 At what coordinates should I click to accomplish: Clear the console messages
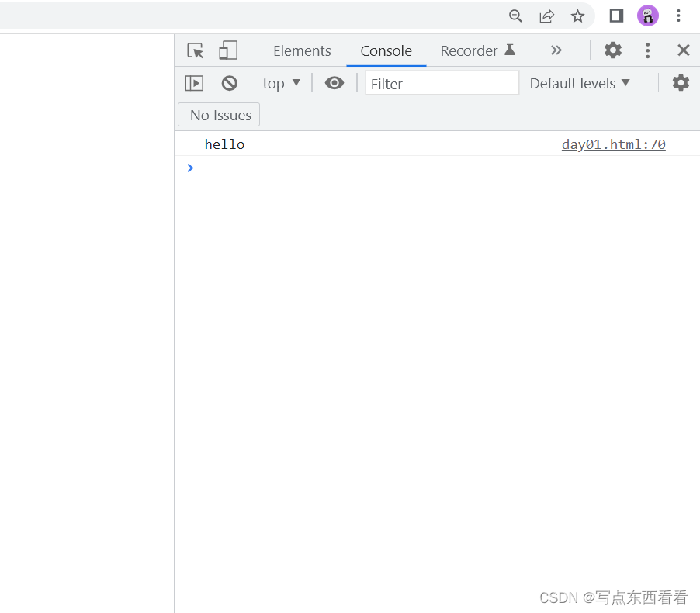click(229, 83)
